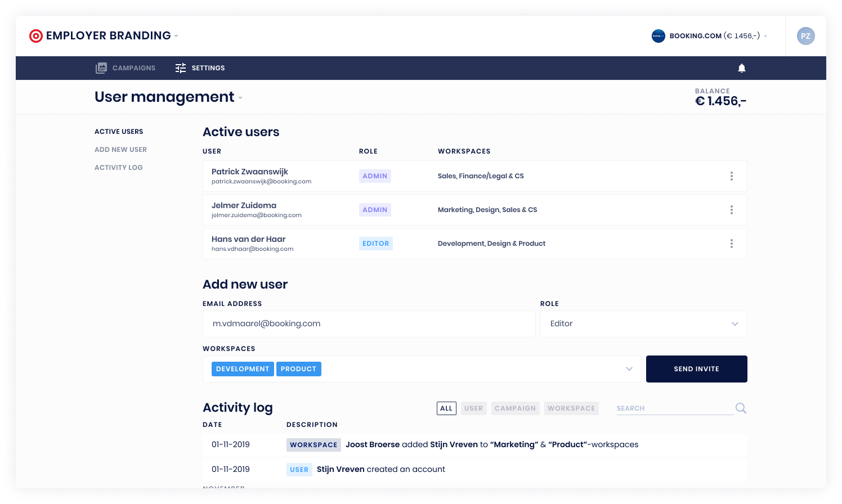Open options menu for Hans van der Haar

click(x=732, y=244)
